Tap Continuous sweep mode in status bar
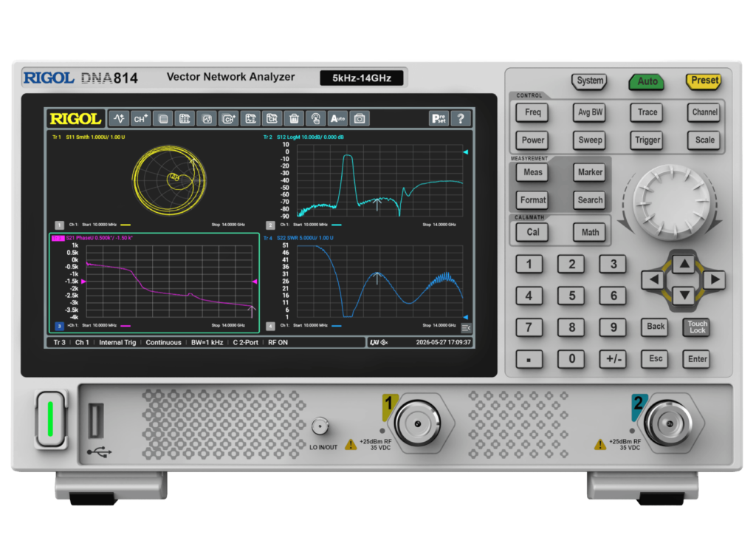 coord(163,343)
